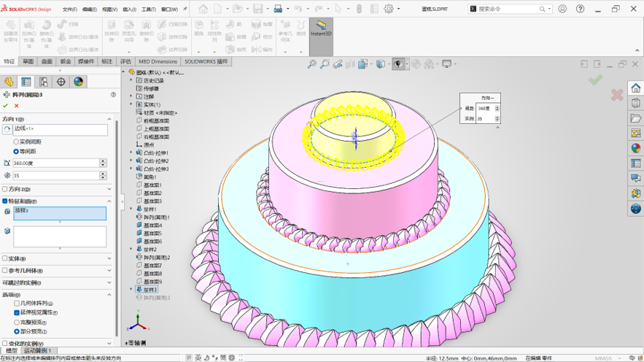This screenshot has height=362, width=644.
Task: Open the ConfigurationManager tab icon
Action: pos(44,82)
